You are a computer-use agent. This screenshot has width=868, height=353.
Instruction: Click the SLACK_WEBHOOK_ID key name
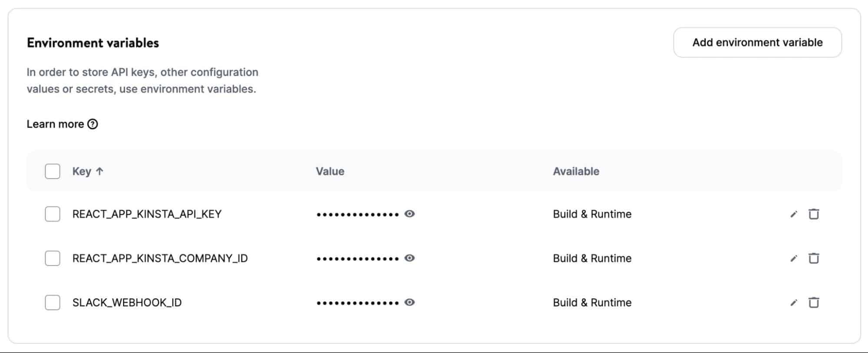[x=127, y=303]
